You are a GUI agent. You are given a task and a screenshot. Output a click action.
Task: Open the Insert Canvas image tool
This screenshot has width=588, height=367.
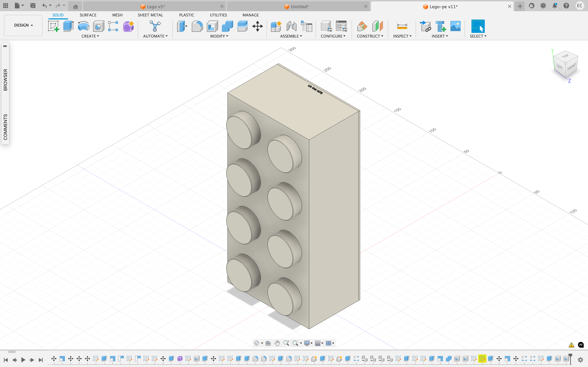pos(455,26)
